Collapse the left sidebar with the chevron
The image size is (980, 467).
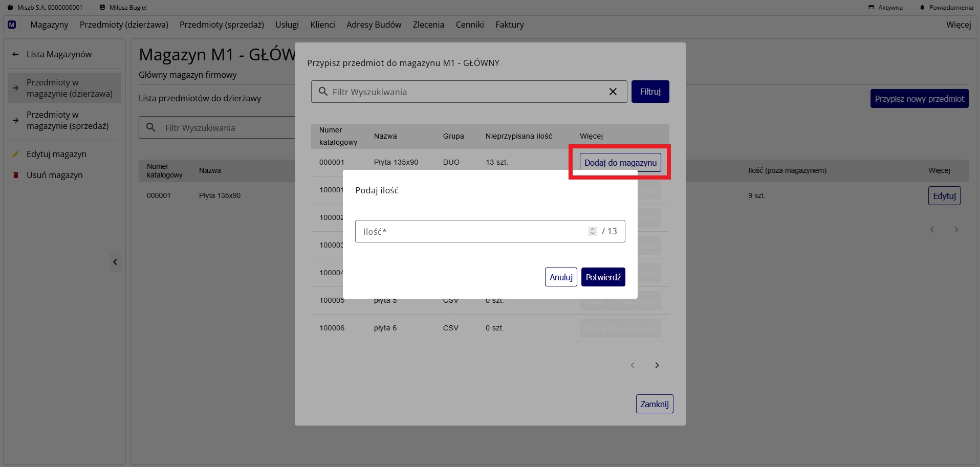115,262
